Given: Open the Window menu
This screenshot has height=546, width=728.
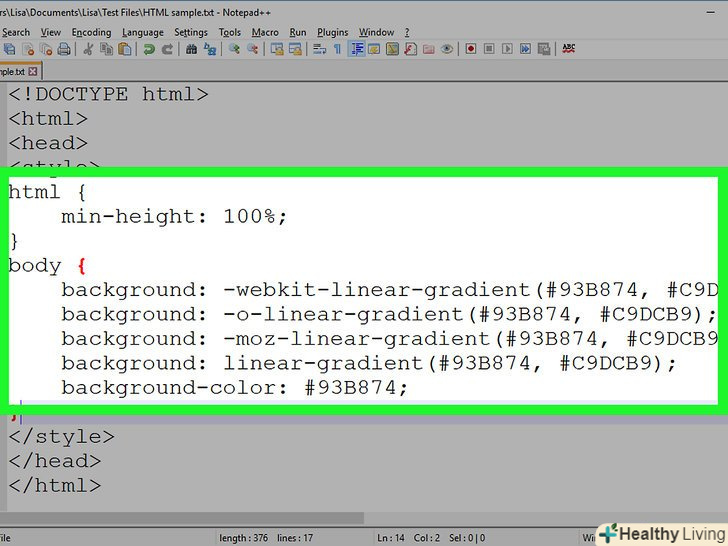Looking at the screenshot, I should click(376, 32).
